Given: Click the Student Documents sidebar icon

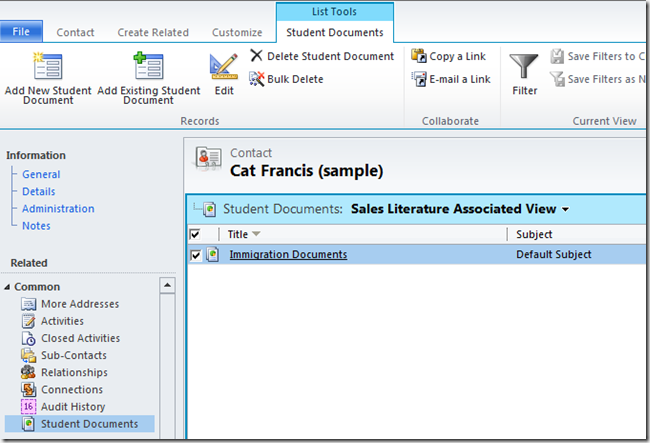Looking at the screenshot, I should [x=28, y=424].
